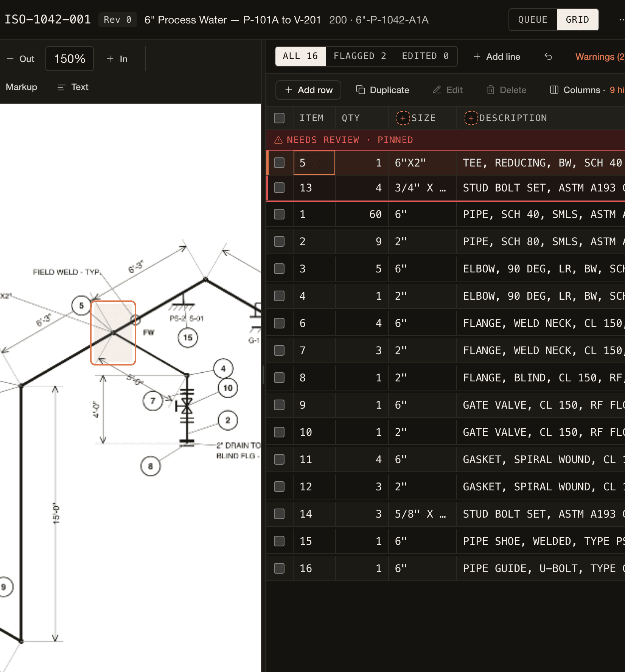625x672 pixels.
Task: Click the Duplicate button
Action: (x=382, y=90)
